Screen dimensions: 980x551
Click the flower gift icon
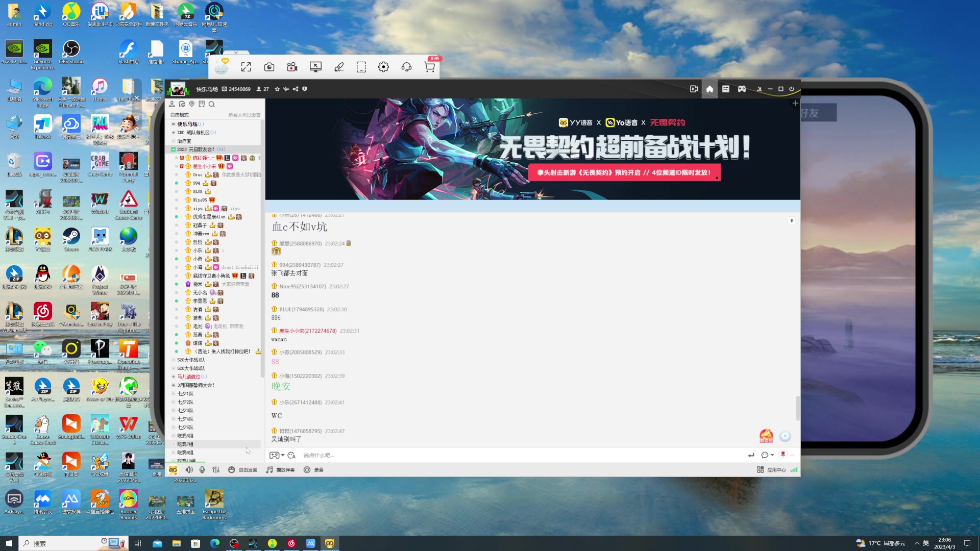click(783, 455)
